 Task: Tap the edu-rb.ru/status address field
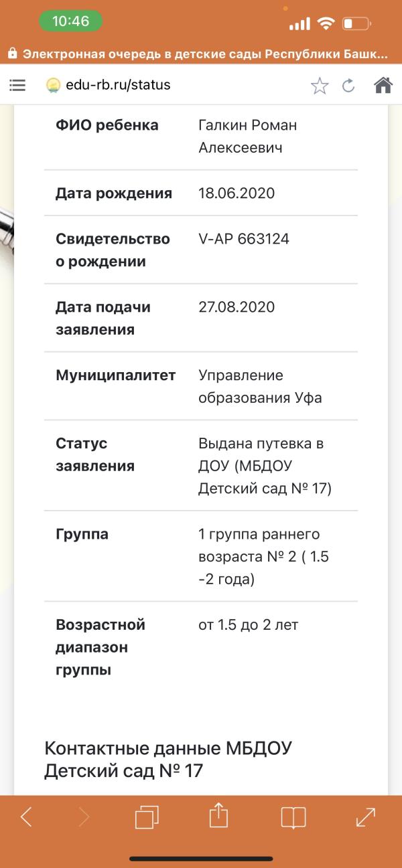pyautogui.click(x=118, y=85)
